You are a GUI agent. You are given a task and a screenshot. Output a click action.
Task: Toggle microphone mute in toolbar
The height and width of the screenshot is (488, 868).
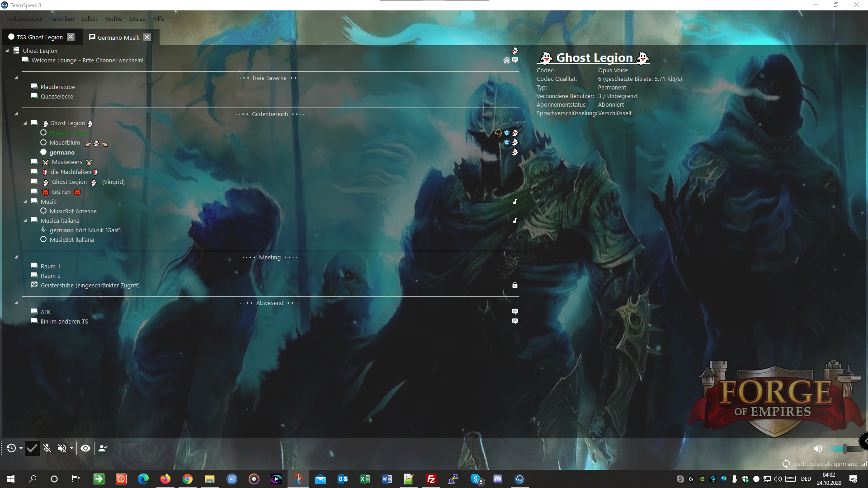(x=47, y=448)
